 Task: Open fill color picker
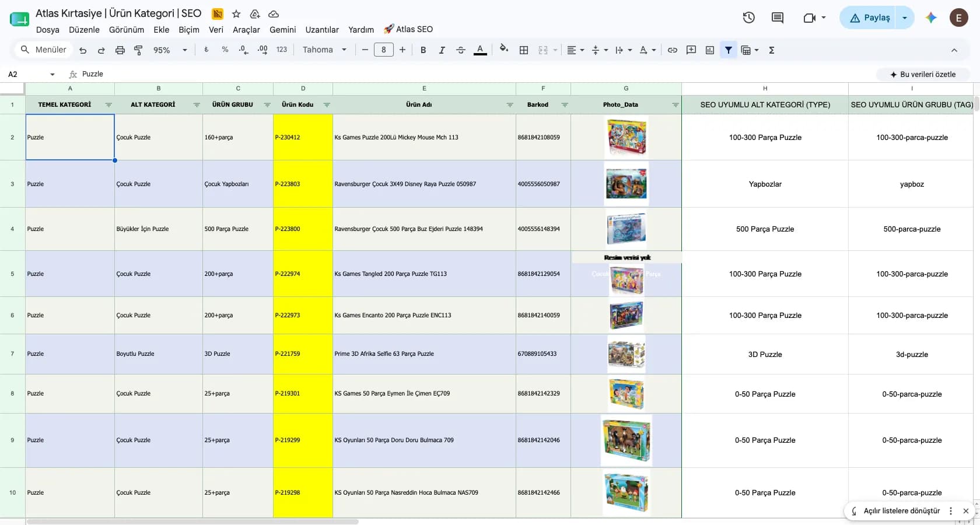click(504, 50)
